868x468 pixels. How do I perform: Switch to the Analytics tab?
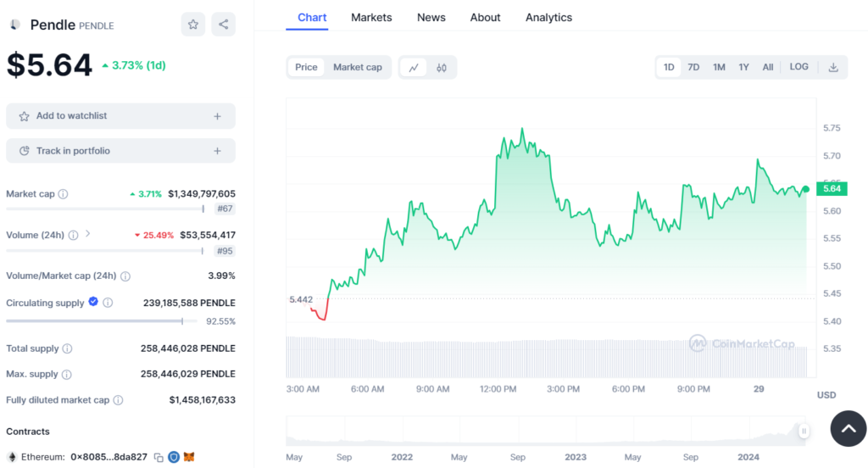pyautogui.click(x=548, y=18)
